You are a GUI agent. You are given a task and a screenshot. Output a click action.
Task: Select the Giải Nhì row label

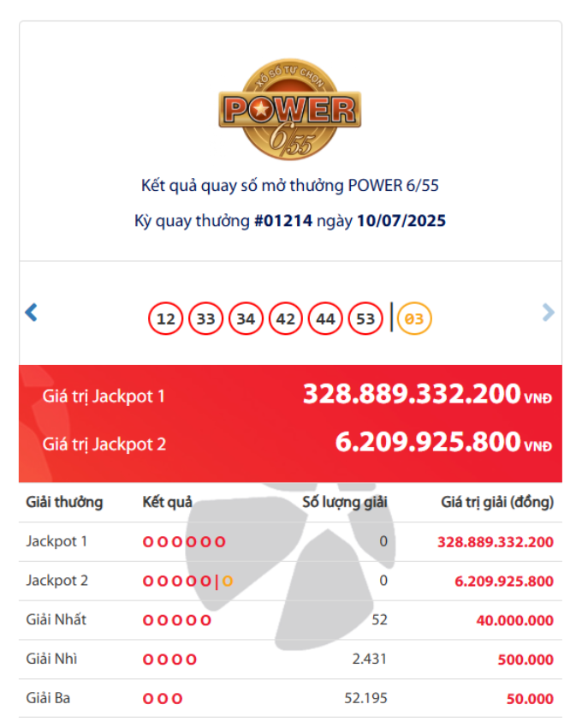pyautogui.click(x=51, y=659)
